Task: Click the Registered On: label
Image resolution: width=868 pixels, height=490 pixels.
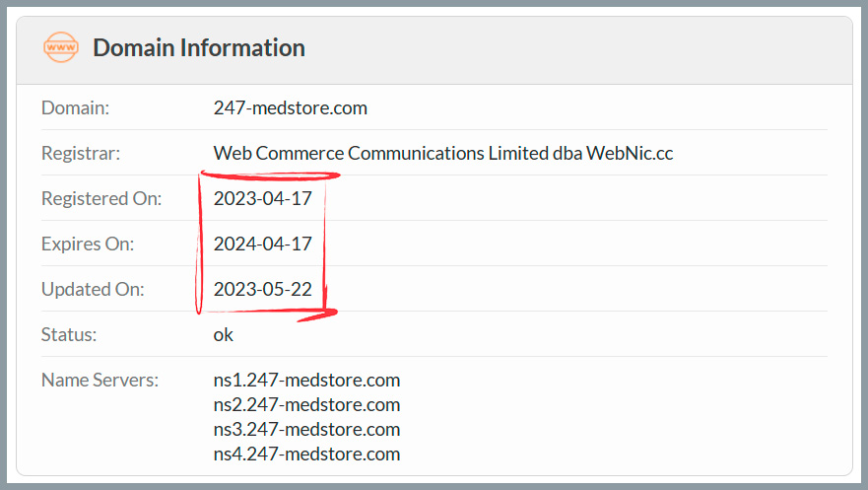Action: tap(101, 199)
